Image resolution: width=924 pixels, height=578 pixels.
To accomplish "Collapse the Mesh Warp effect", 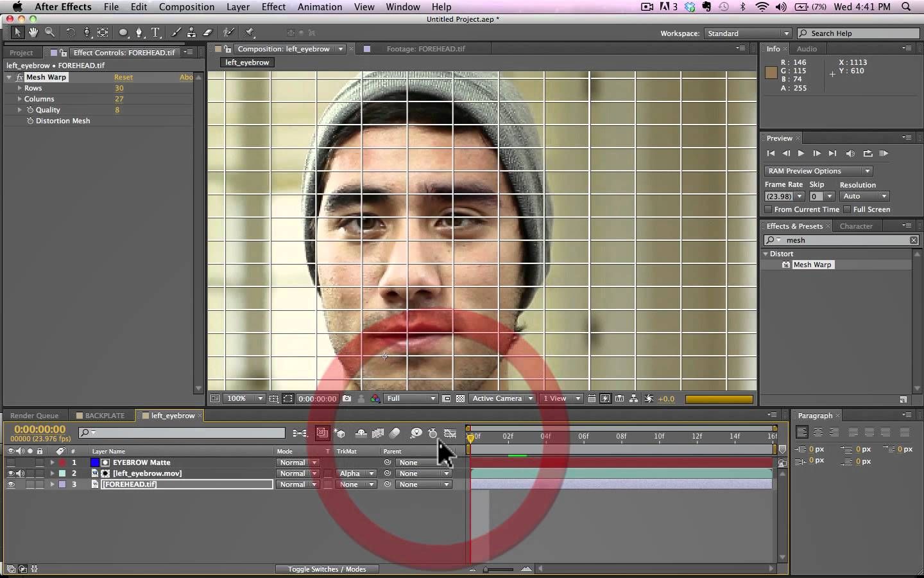I will tap(10, 77).
